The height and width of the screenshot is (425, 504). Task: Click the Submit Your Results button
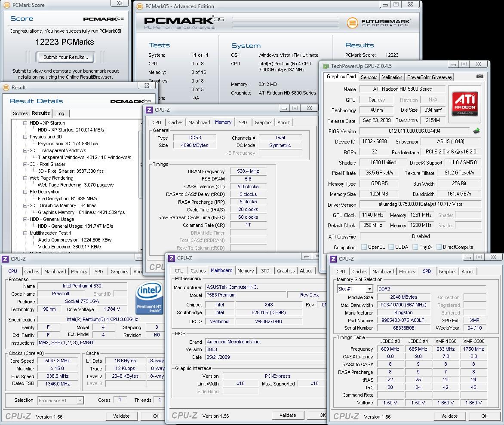click(x=65, y=57)
